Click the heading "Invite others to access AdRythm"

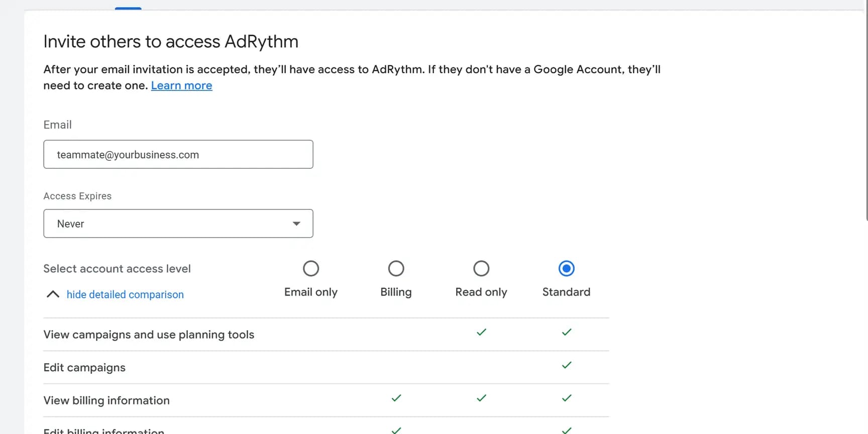171,41
